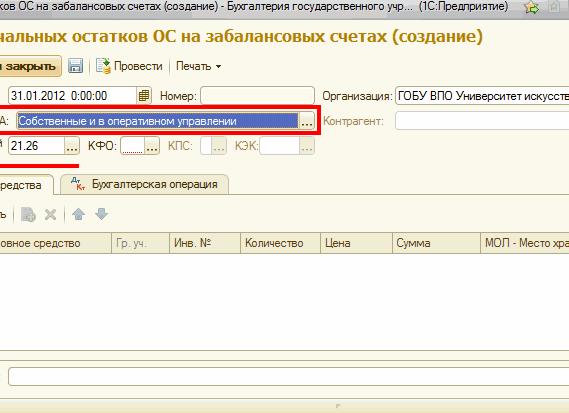Click the КЭК input field
The height and width of the screenshot is (413, 569).
pyautogui.click(x=280, y=146)
